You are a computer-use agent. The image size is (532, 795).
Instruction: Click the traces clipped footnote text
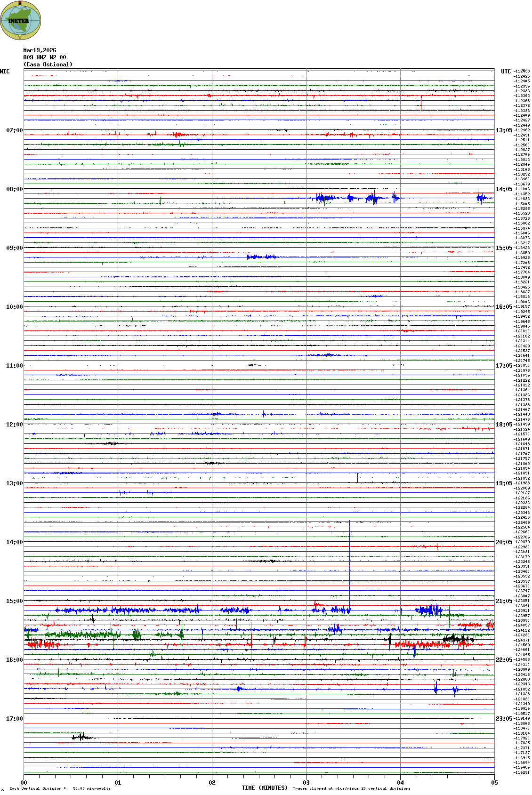pos(351,788)
